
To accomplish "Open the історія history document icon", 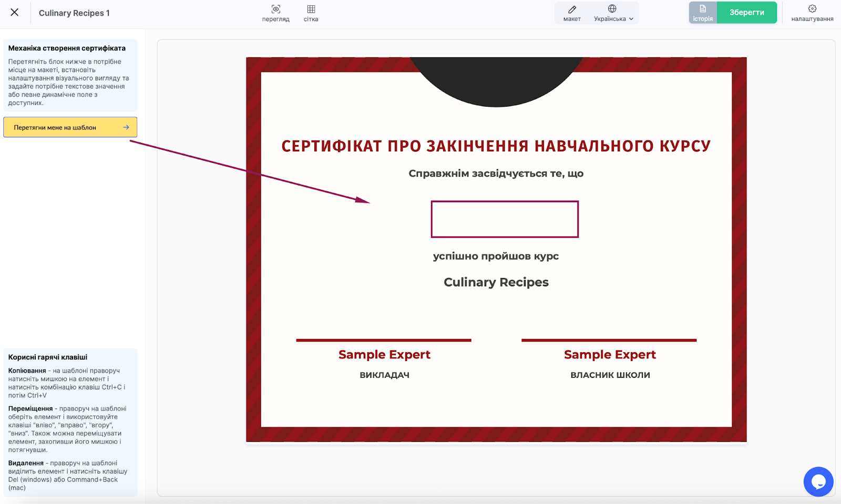I will (x=702, y=9).
